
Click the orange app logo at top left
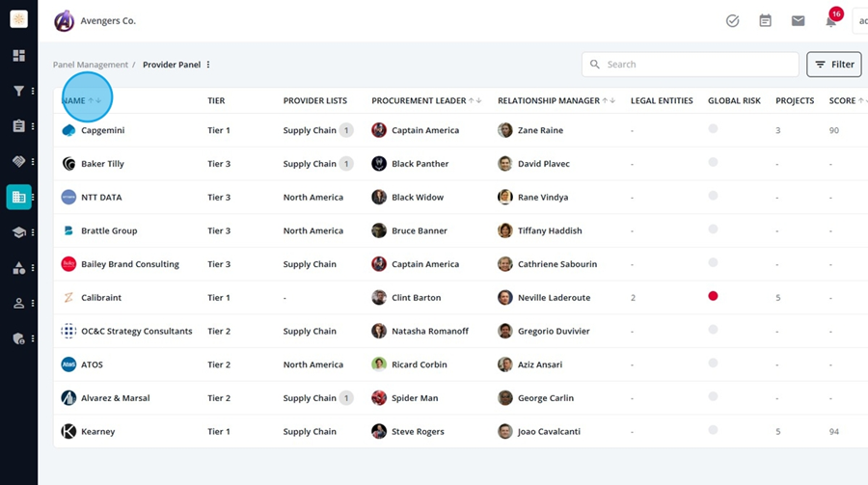coord(19,19)
